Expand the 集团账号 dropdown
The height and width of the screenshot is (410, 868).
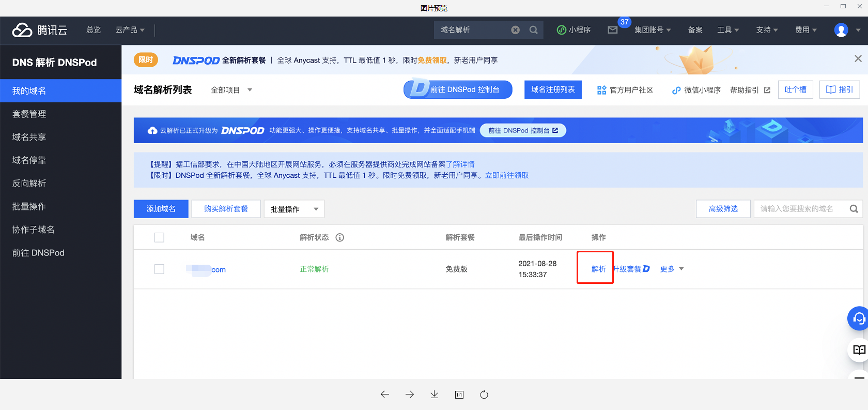[x=653, y=30]
